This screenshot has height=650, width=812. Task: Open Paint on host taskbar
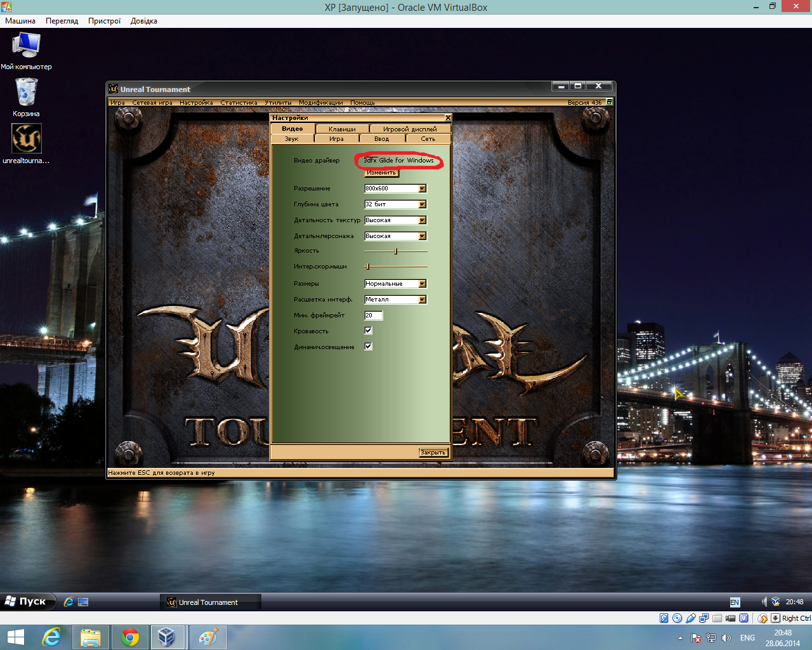(207, 637)
